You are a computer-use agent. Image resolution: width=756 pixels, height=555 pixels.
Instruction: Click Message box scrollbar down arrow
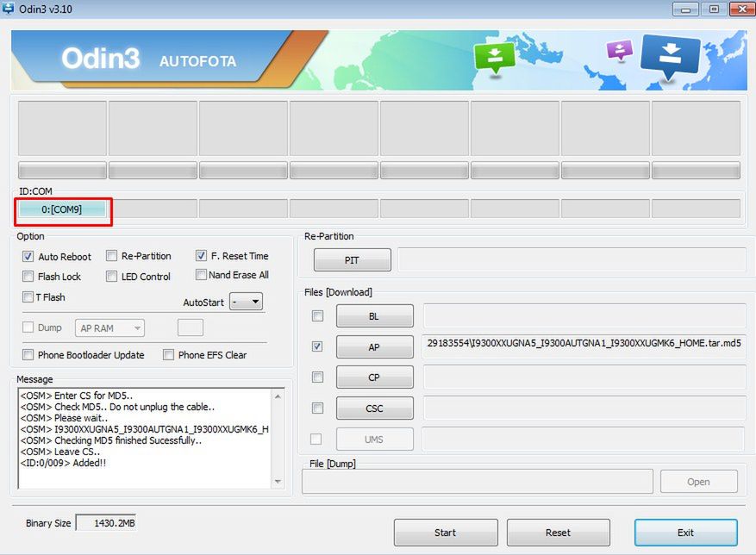point(278,481)
